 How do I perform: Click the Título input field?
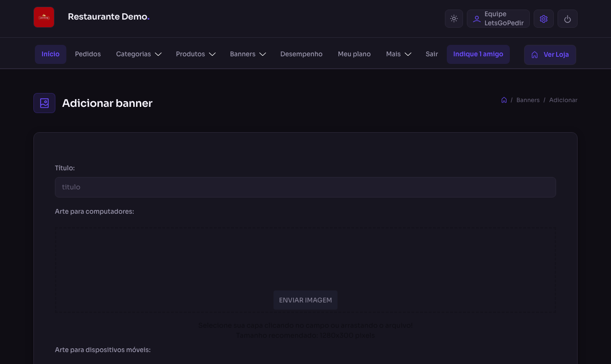pyautogui.click(x=305, y=187)
